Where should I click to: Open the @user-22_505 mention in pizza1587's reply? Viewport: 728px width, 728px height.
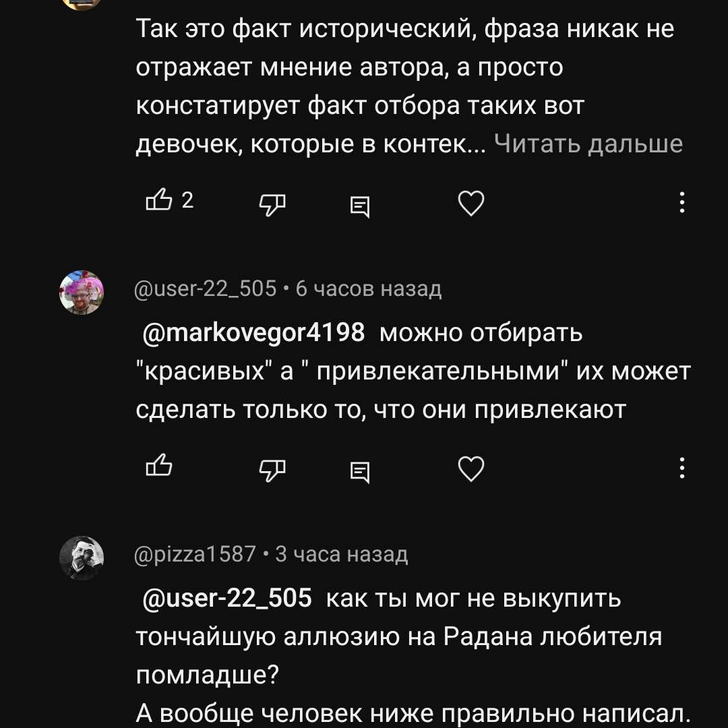pyautogui.click(x=227, y=598)
